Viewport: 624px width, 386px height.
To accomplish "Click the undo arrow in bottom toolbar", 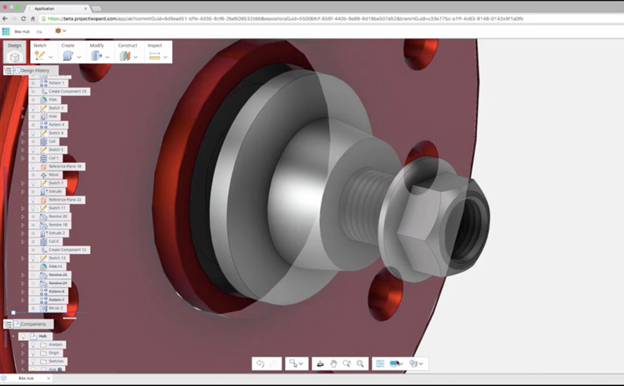I will pos(260,364).
